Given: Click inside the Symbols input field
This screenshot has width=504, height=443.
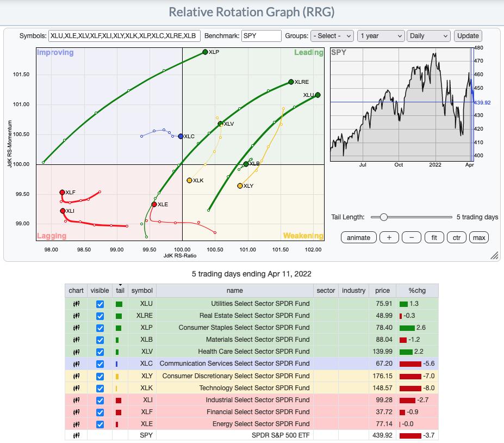Looking at the screenshot, I should click(x=125, y=36).
